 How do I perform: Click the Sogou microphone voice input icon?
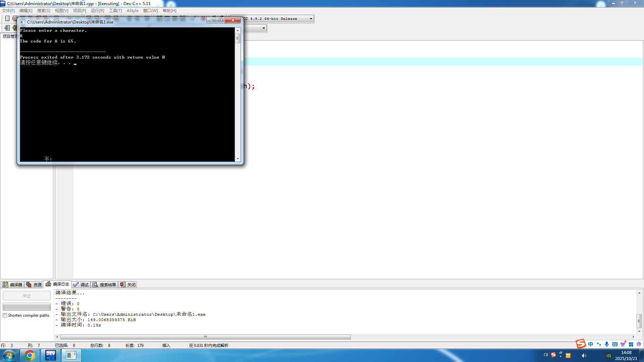607,344
